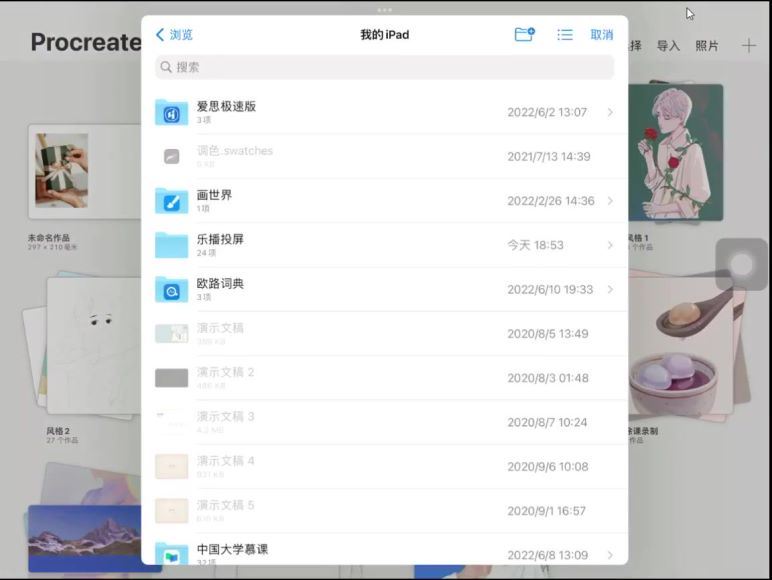This screenshot has width=772, height=580.
Task: Open the 画世界 folder icon
Action: [171, 201]
